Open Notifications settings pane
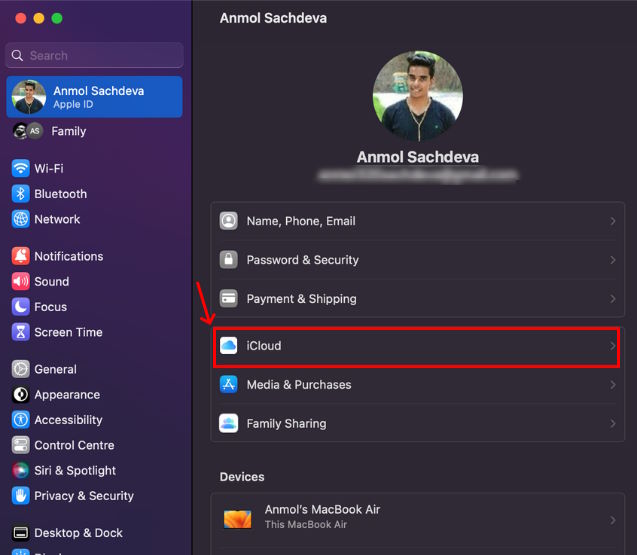 click(94, 256)
